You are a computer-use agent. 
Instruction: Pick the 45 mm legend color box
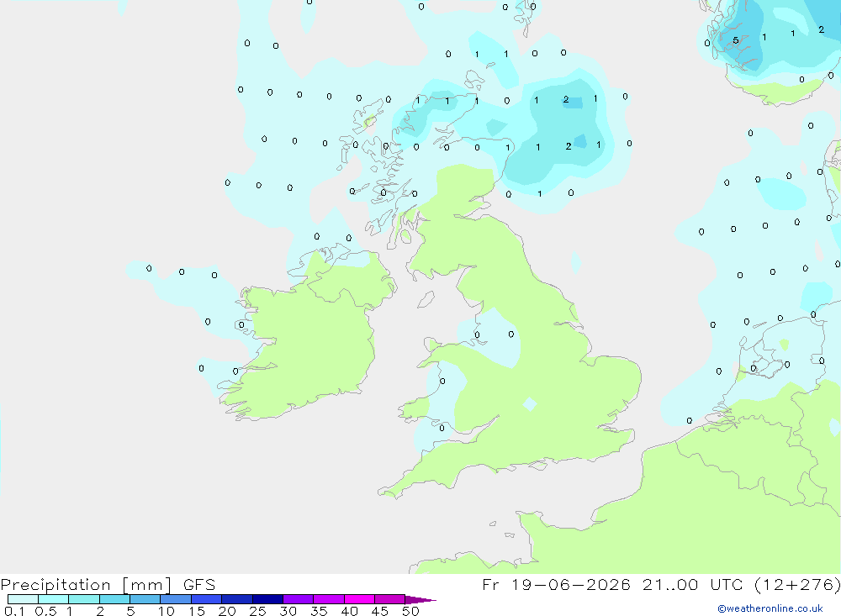[390, 599]
